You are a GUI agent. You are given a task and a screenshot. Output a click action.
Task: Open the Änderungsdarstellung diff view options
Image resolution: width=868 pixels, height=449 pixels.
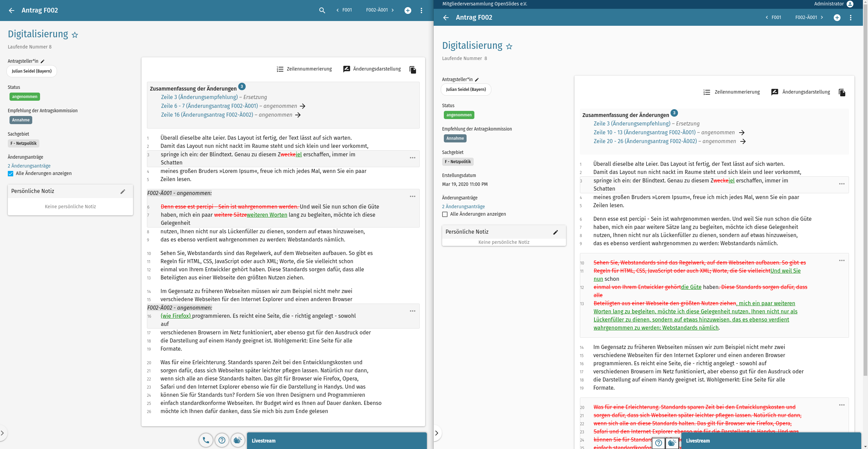[372, 69]
